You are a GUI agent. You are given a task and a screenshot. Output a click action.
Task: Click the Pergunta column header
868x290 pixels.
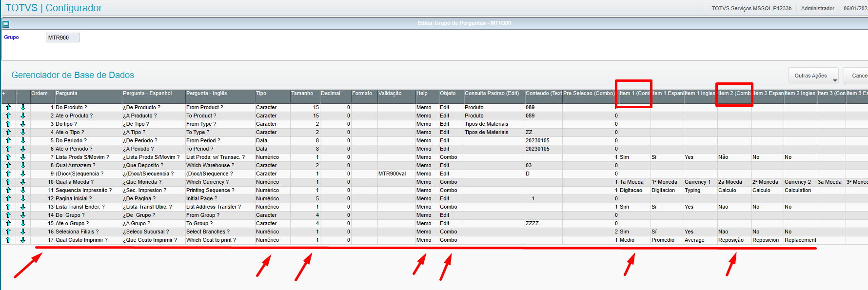click(x=88, y=96)
